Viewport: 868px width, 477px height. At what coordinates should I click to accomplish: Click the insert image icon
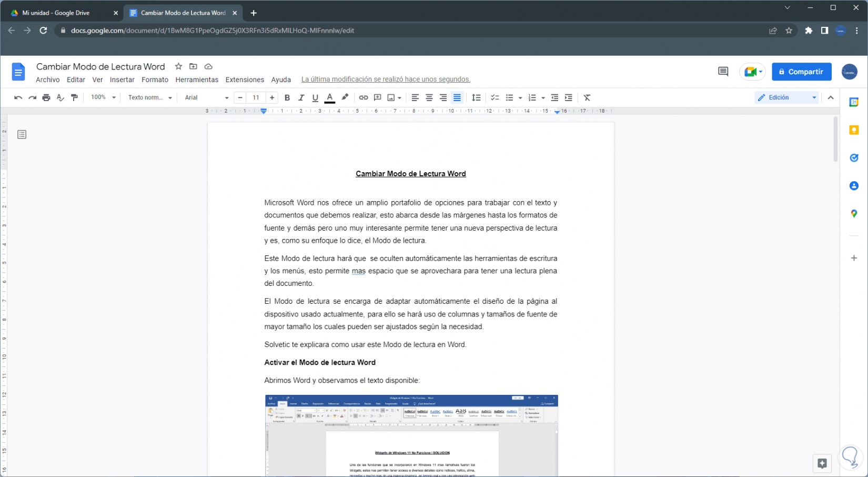click(x=391, y=97)
